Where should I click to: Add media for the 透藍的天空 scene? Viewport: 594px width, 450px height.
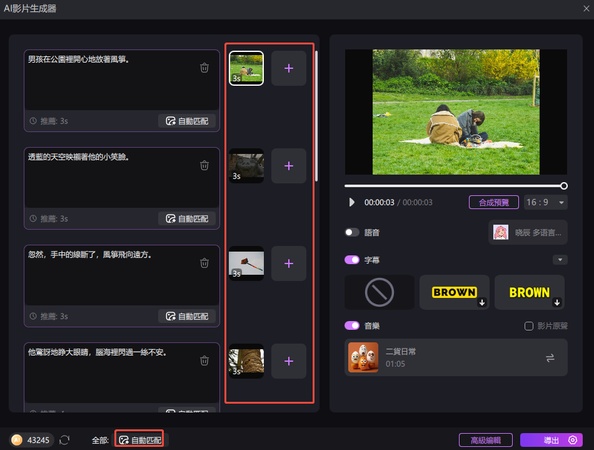(289, 166)
